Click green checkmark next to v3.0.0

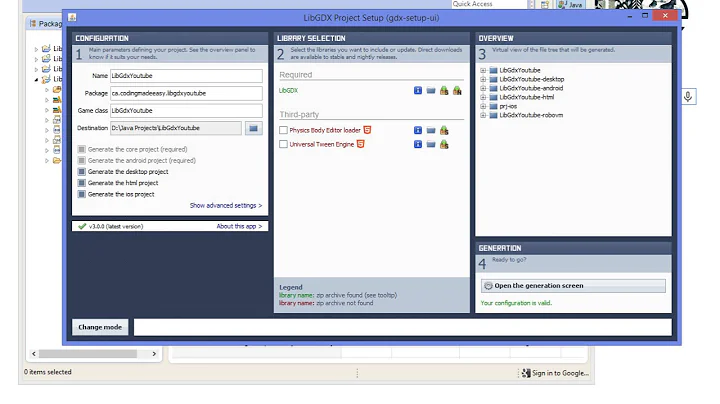point(82,226)
